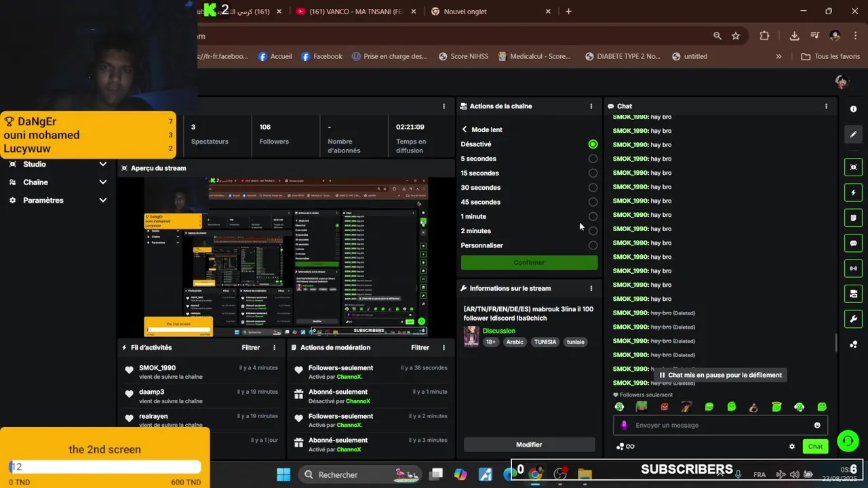This screenshot has height=488, width=868.
Task: Click the TUNISIA tag
Action: pyautogui.click(x=545, y=342)
